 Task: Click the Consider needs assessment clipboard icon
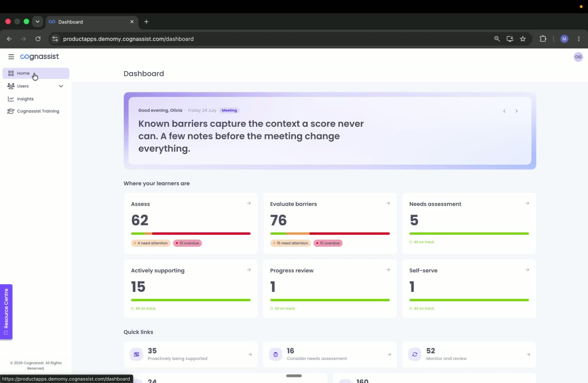coord(276,354)
